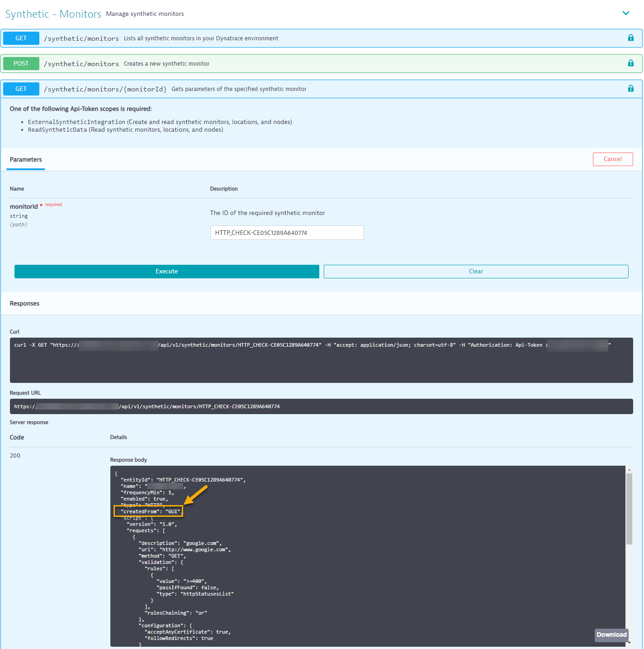Click the highlighted createdFrom line in response
The width and height of the screenshot is (644, 649).
[150, 511]
